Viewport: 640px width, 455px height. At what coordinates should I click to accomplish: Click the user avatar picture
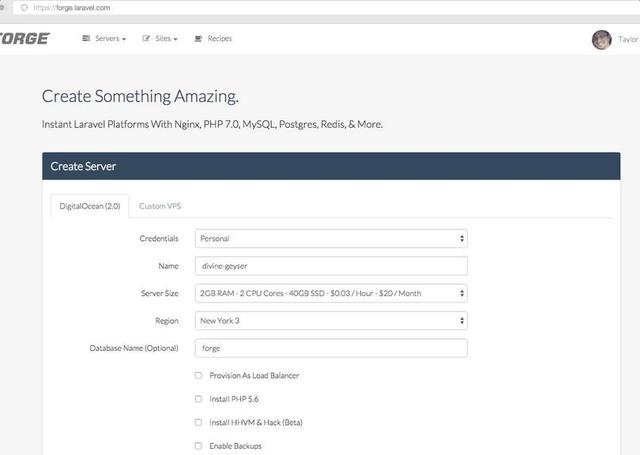[601, 39]
